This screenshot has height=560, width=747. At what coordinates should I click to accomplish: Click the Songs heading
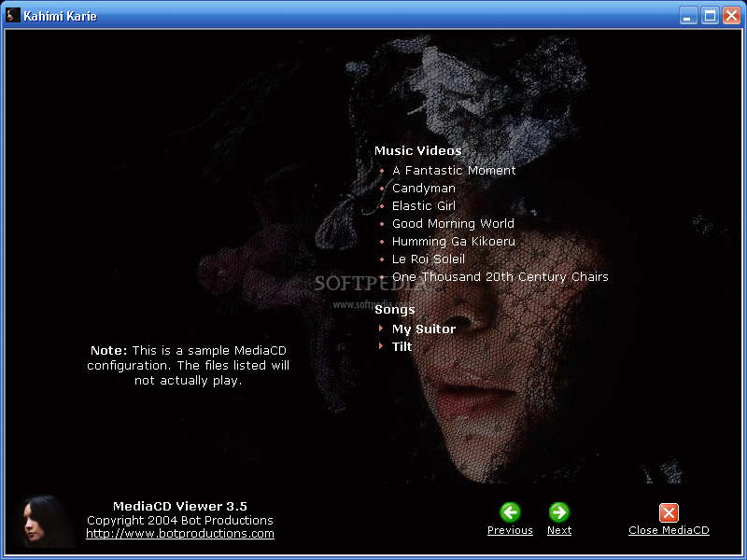tap(394, 310)
